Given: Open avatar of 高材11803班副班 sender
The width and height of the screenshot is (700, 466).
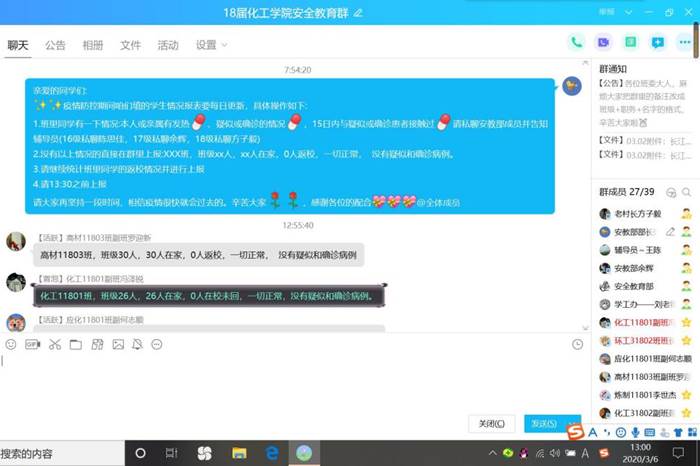Looking at the screenshot, I should point(16,241).
